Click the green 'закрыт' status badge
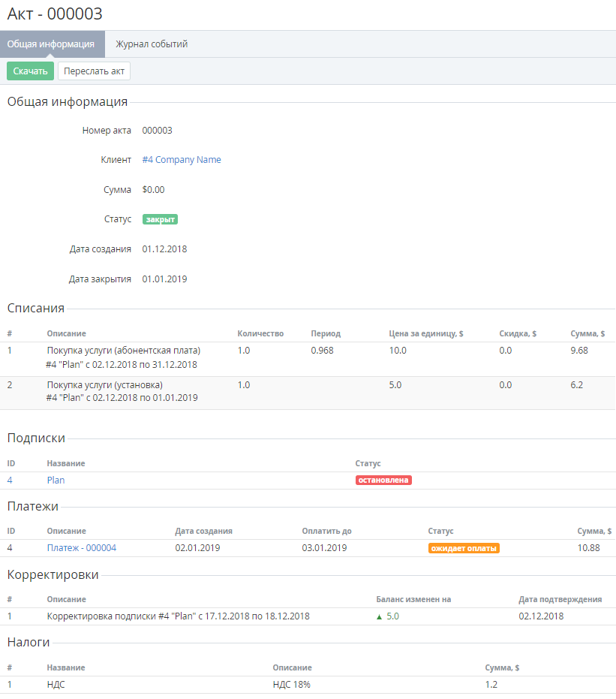 [x=160, y=219]
